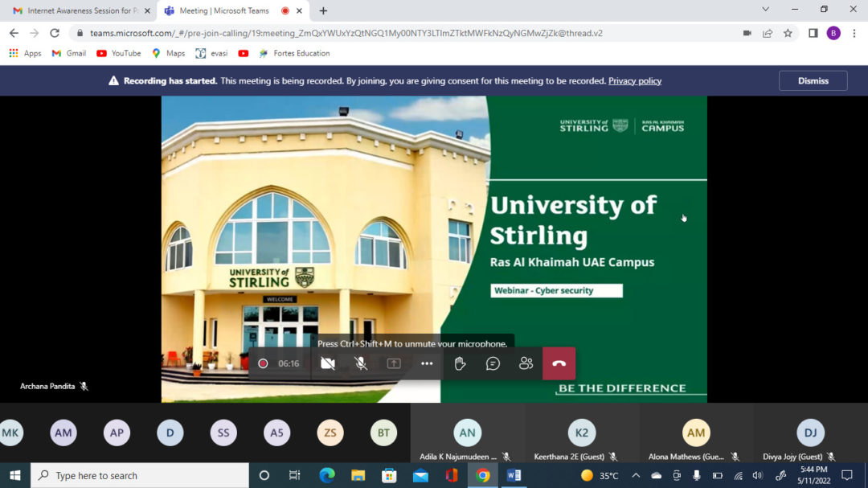Switch to Word from the taskbar
This screenshot has width=868, height=488.
pos(514,475)
